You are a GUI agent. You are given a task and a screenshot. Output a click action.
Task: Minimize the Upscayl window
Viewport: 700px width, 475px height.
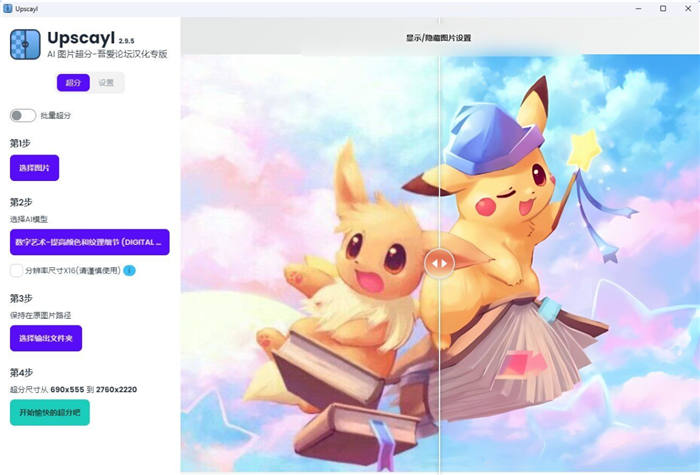click(639, 8)
